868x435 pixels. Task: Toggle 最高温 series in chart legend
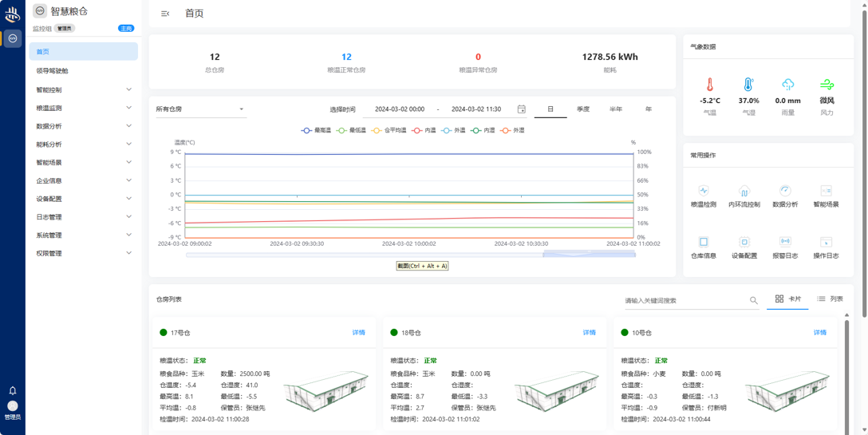(x=317, y=130)
